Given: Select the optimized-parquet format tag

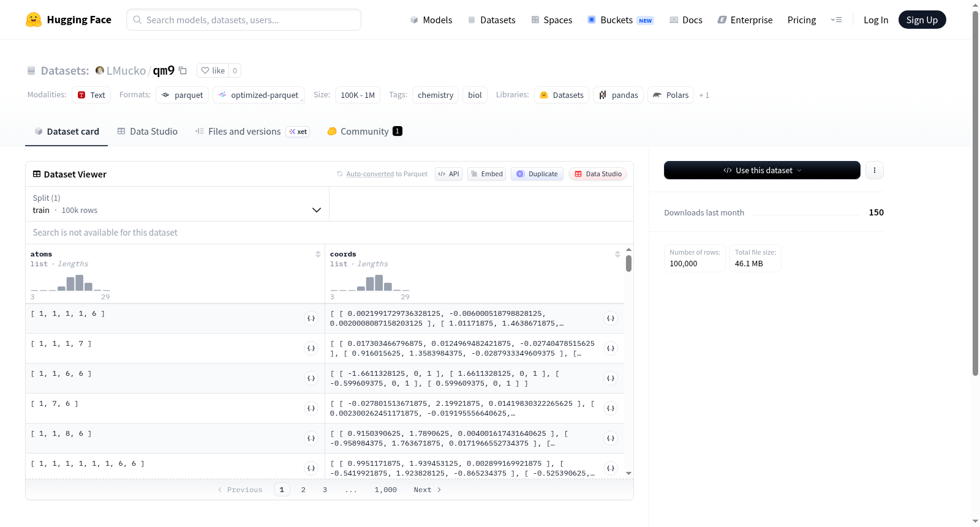Looking at the screenshot, I should pyautogui.click(x=258, y=95).
